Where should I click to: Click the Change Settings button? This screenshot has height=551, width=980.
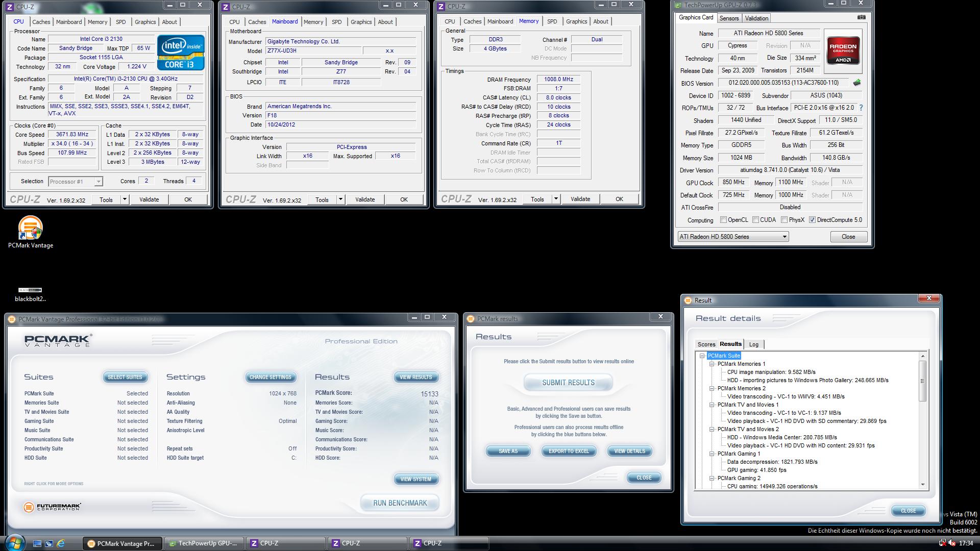click(271, 378)
